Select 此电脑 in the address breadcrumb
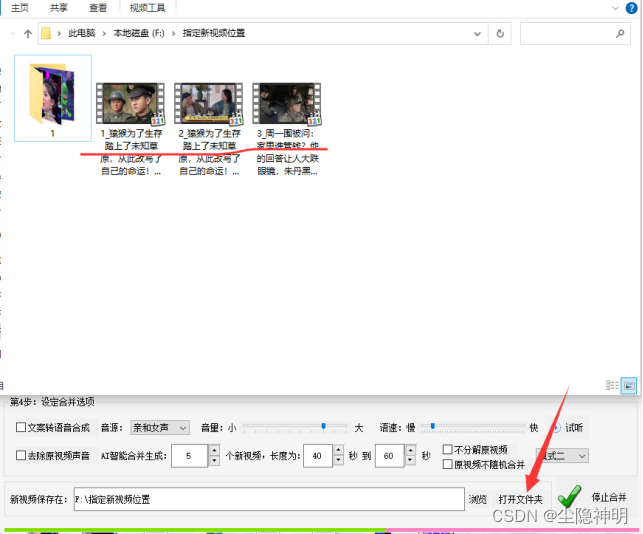The height and width of the screenshot is (534, 643). coord(82,33)
